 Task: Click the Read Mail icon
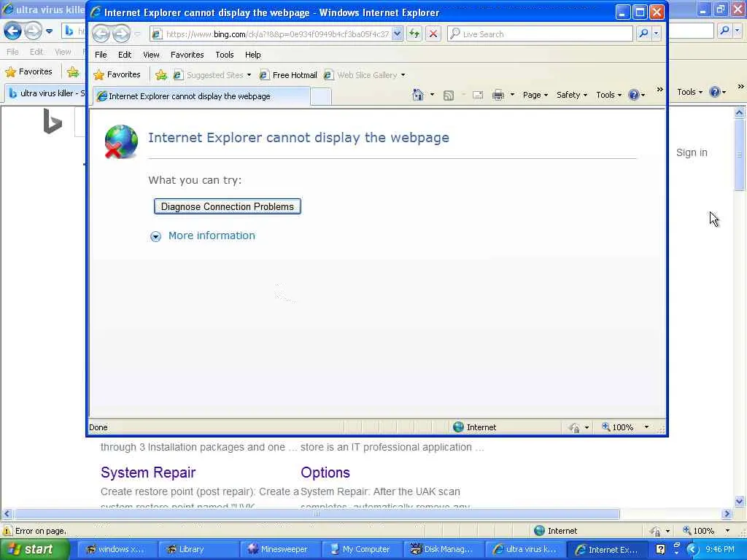coord(478,96)
